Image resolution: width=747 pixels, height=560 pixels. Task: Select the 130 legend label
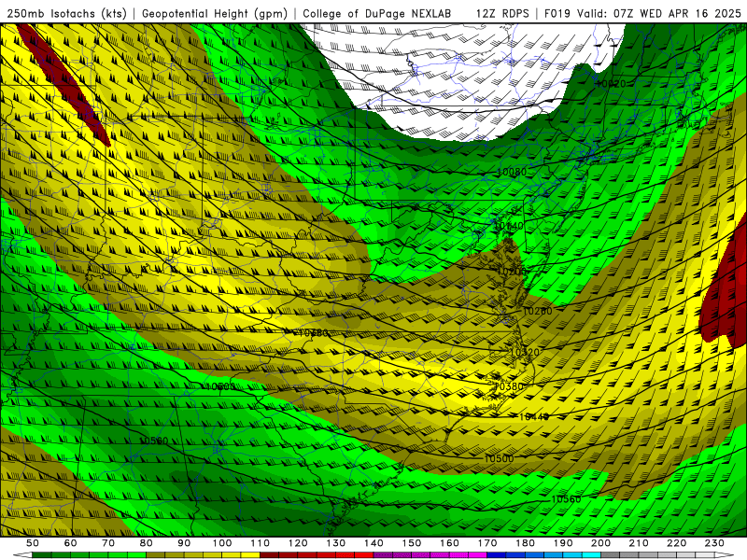point(336,543)
